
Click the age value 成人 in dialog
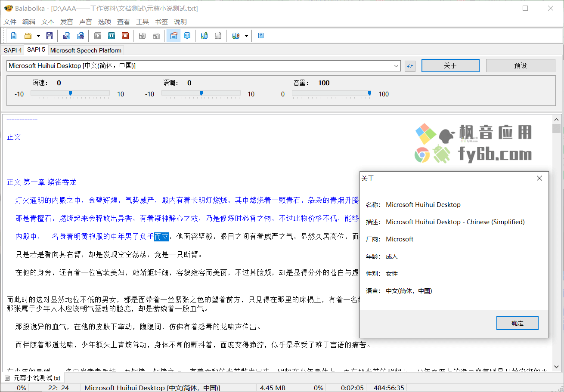392,256
